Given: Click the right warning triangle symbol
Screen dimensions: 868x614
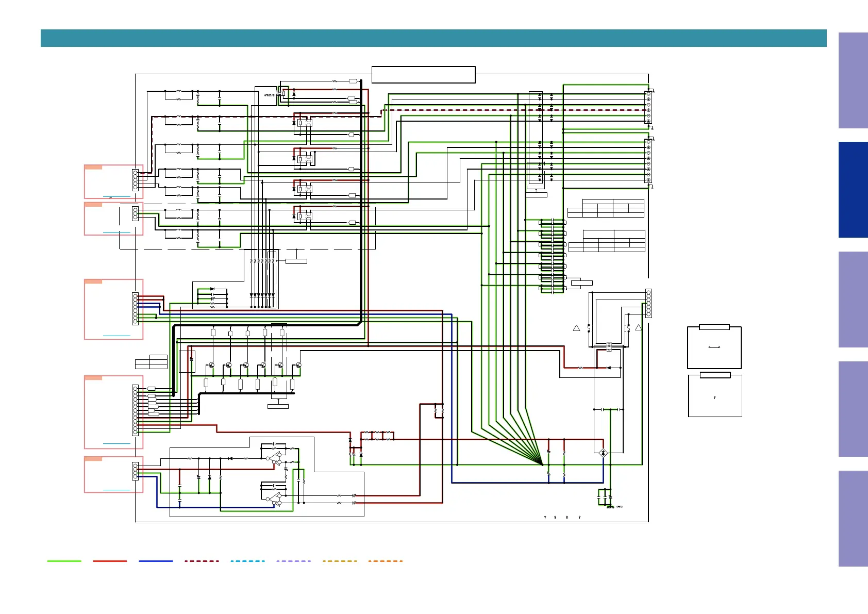Looking at the screenshot, I should [638, 328].
